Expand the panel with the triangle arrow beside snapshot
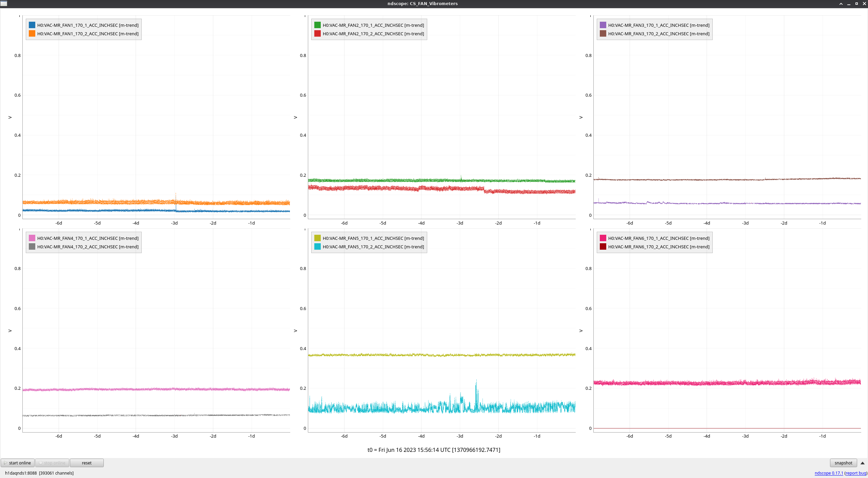Viewport: 868px width, 478px height. 863,463
